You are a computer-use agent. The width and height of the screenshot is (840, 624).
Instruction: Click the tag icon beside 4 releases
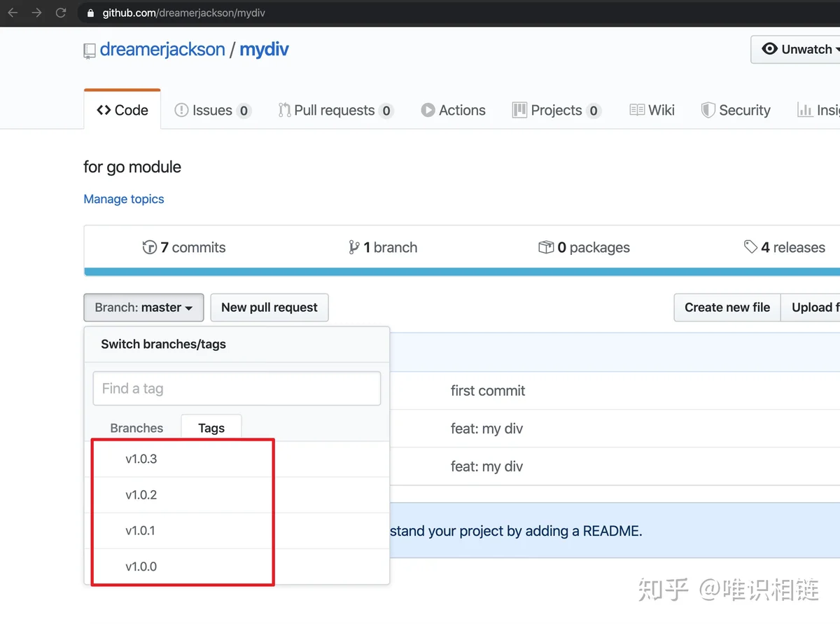click(x=750, y=247)
